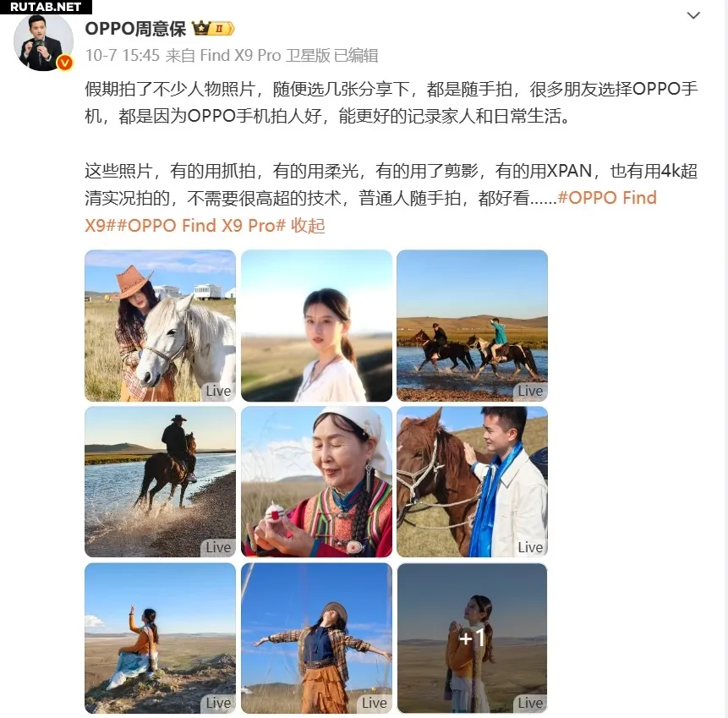This screenshot has width=728, height=718.
Task: Open photo of two riders crossing river
Action: coord(472,326)
